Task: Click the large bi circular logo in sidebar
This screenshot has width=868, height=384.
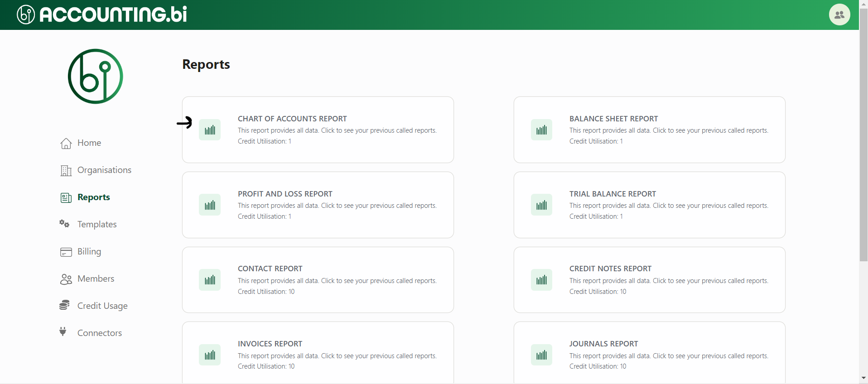Action: [x=95, y=76]
